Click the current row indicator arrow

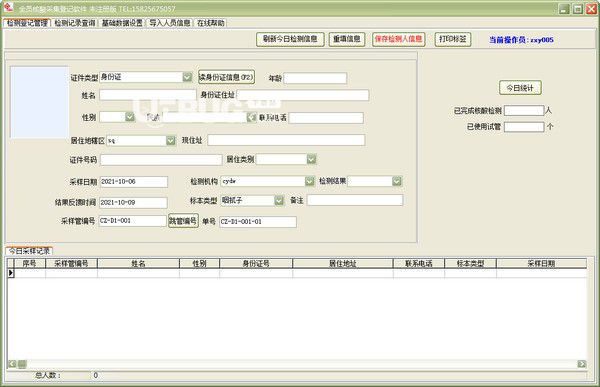11,273
